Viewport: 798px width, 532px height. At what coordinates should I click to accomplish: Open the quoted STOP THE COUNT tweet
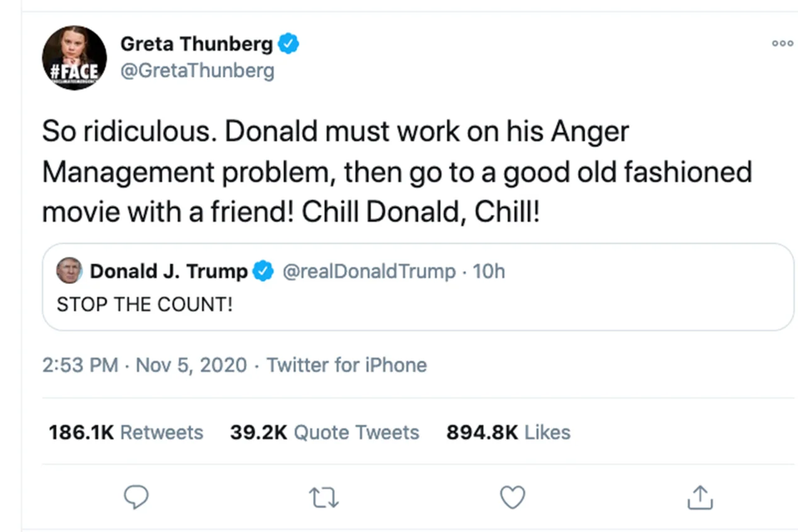click(418, 305)
